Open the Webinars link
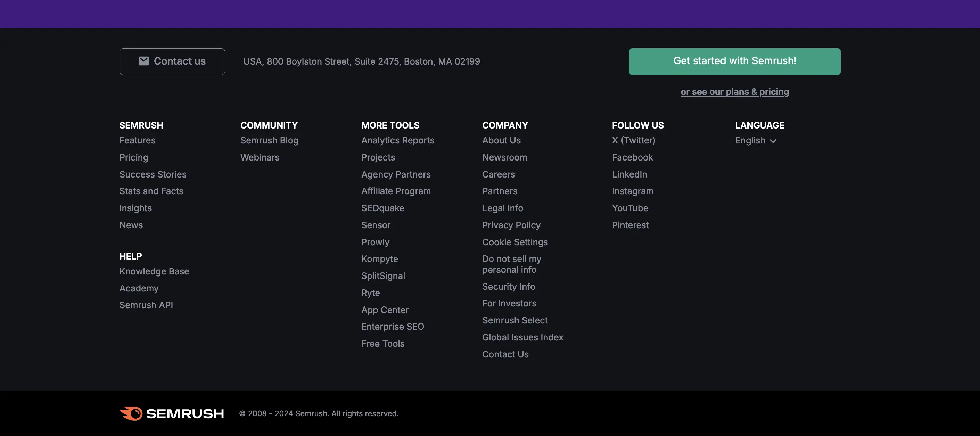Screen dimensions: 980x436 pyautogui.click(x=260, y=157)
